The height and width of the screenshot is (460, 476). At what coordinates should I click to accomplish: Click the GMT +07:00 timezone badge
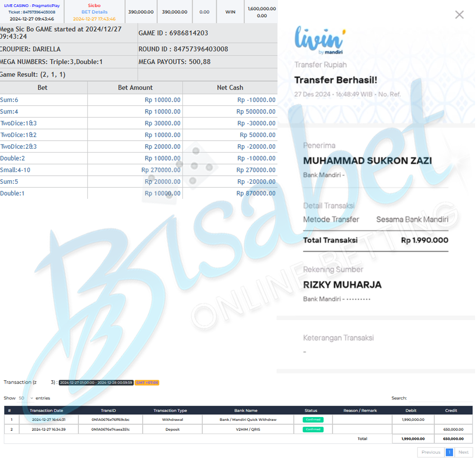click(x=147, y=383)
